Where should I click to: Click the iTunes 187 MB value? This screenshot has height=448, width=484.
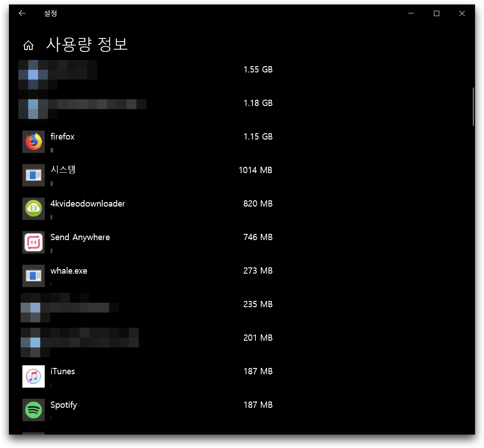click(258, 371)
